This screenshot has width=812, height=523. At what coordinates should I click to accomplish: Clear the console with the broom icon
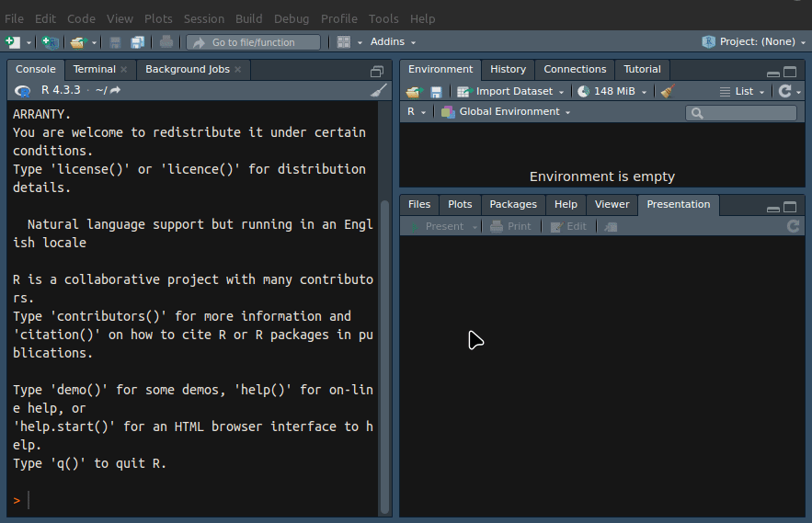pos(378,90)
